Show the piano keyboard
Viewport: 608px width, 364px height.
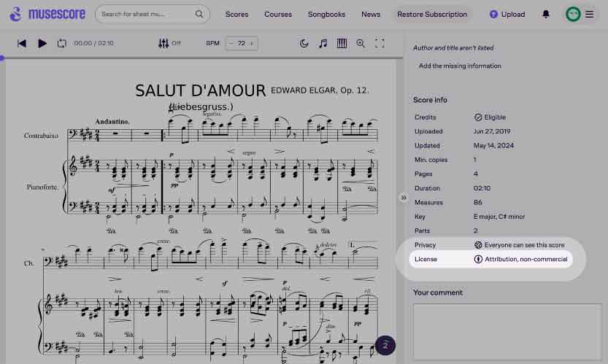[342, 44]
